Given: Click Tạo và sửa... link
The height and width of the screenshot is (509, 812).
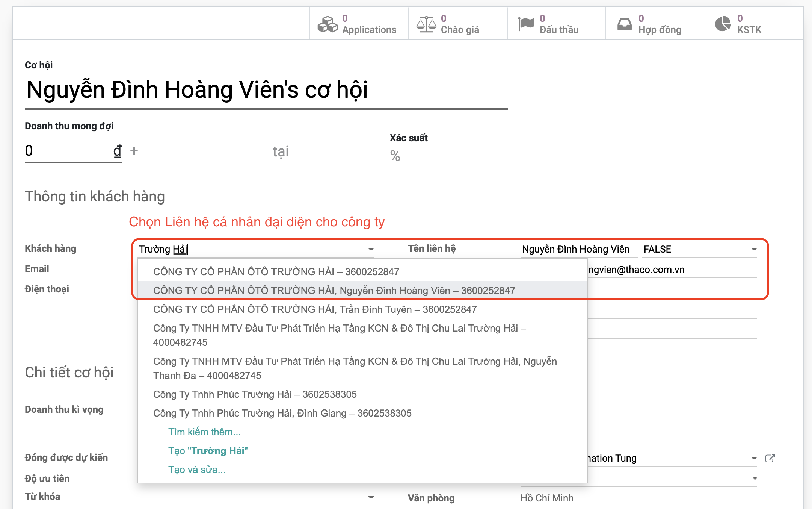Looking at the screenshot, I should 197,470.
